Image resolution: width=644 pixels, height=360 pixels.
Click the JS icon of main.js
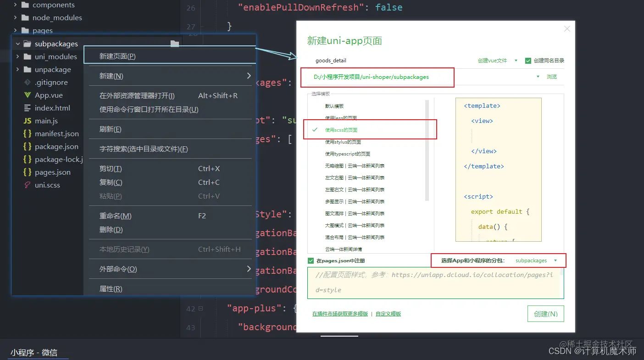(x=27, y=121)
